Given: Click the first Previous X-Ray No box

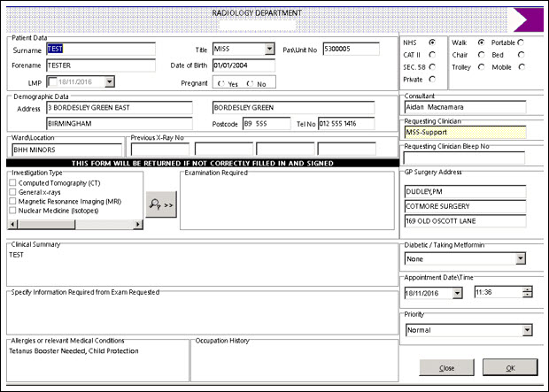Looking at the screenshot, I should point(160,149).
